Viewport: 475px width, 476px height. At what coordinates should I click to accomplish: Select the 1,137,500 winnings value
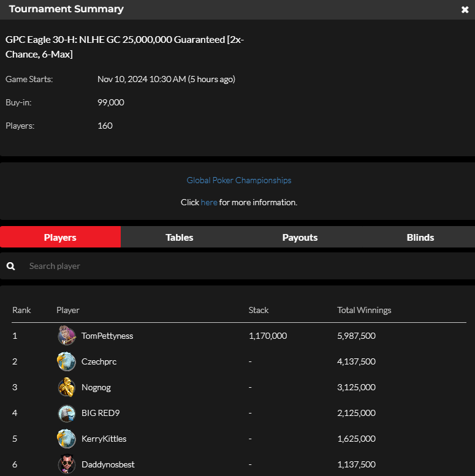[356, 464]
